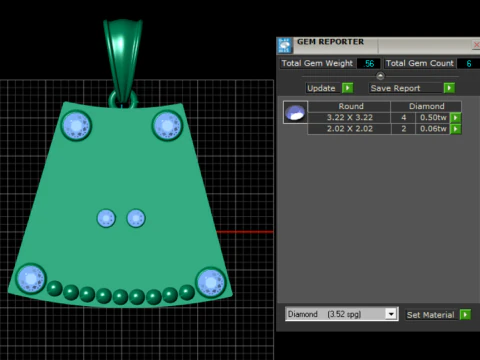The height and width of the screenshot is (360, 480).
Task: Click the green arrow on the 0.06tw row
Action: pos(455,129)
